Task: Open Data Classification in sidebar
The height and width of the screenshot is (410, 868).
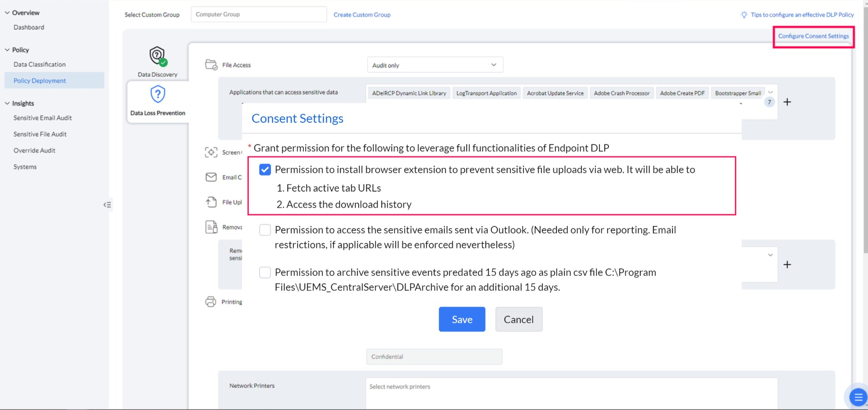Action: pyautogui.click(x=39, y=65)
